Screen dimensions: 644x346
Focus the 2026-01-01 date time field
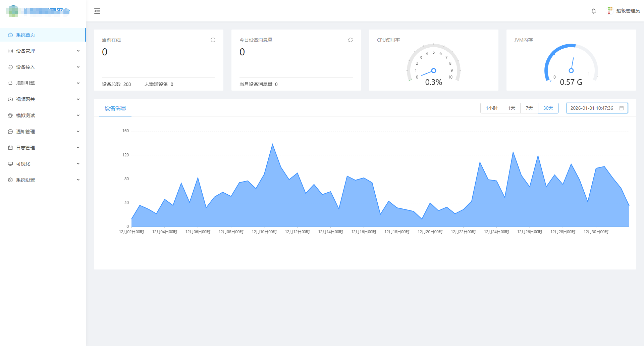point(597,108)
